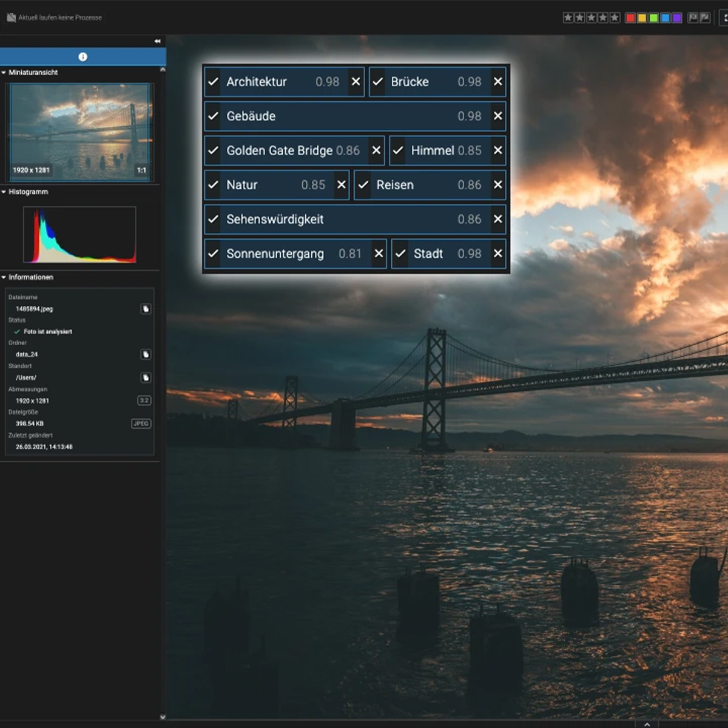Remove the Architektur keyword tag
Screen dimensions: 728x728
click(x=356, y=82)
